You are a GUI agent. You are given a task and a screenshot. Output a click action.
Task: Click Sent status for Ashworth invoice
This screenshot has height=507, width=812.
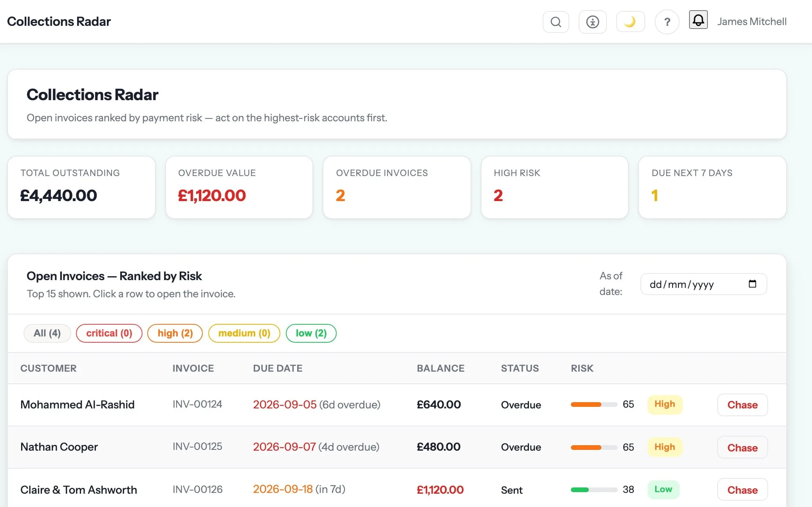click(512, 490)
